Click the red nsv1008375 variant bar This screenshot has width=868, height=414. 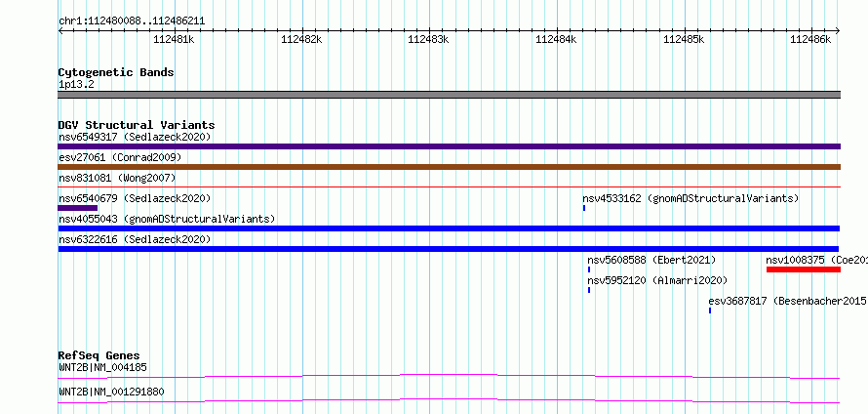pos(804,269)
